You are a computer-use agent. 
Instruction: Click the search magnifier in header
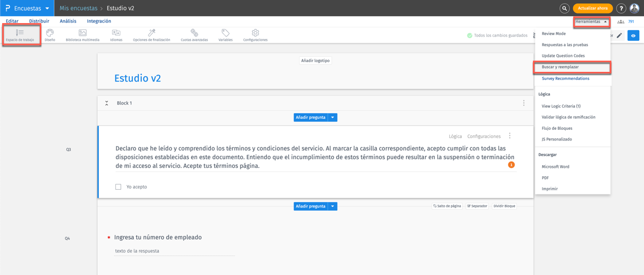pyautogui.click(x=565, y=9)
